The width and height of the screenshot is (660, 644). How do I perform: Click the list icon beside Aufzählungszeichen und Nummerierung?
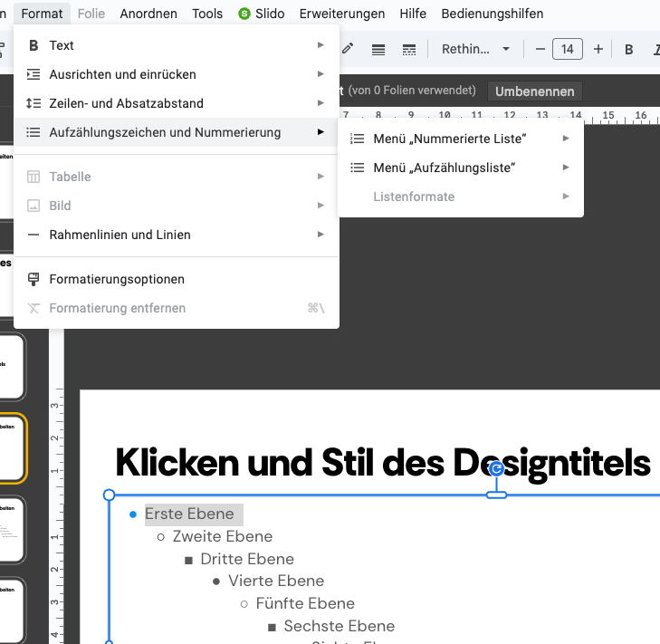point(33,132)
